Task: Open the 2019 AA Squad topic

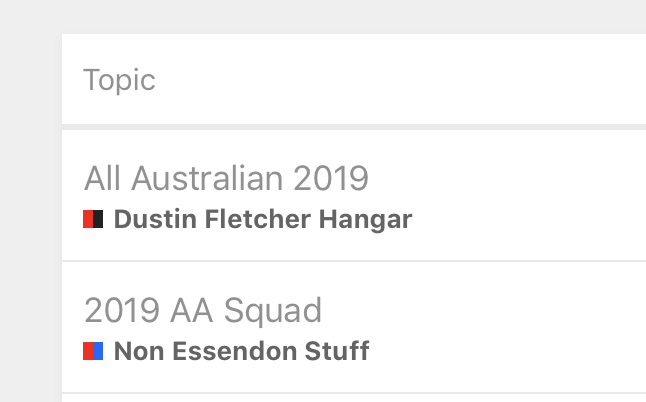Action: [203, 310]
